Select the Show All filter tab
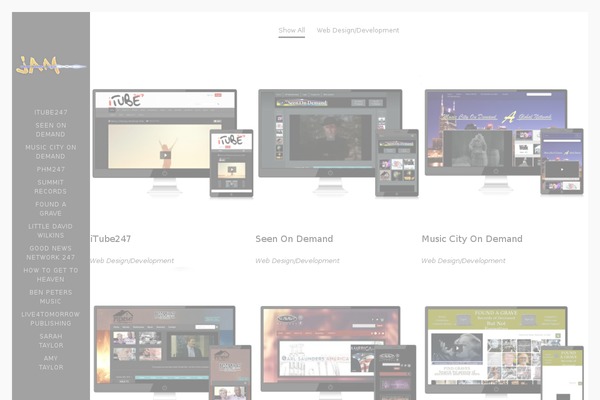This screenshot has width=600, height=400. click(292, 30)
